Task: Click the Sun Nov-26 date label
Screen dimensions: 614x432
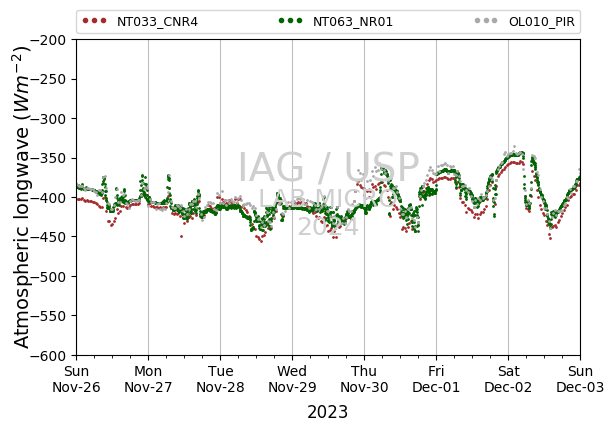Action: click(x=76, y=379)
